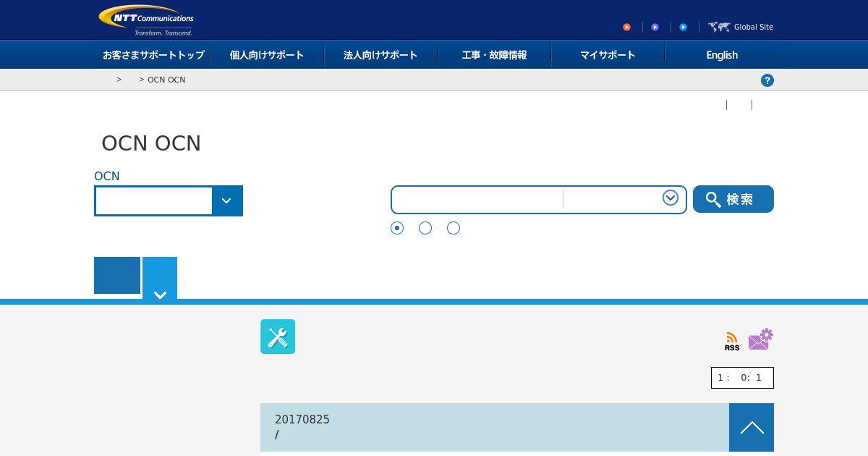Click the world map Global Site icon
Screen dimensions: 868x456
tap(718, 27)
